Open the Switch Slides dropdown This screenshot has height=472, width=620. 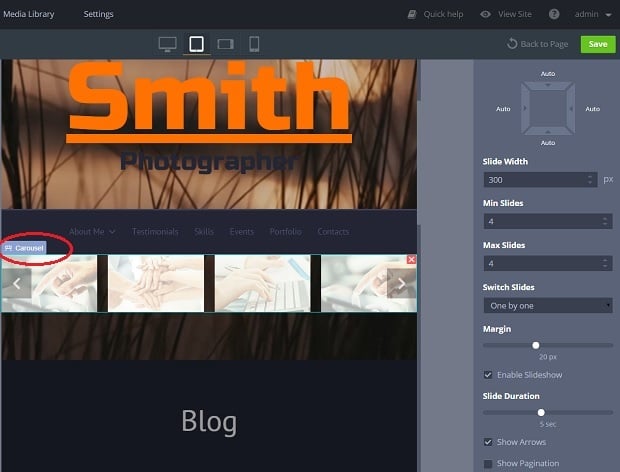coord(547,305)
